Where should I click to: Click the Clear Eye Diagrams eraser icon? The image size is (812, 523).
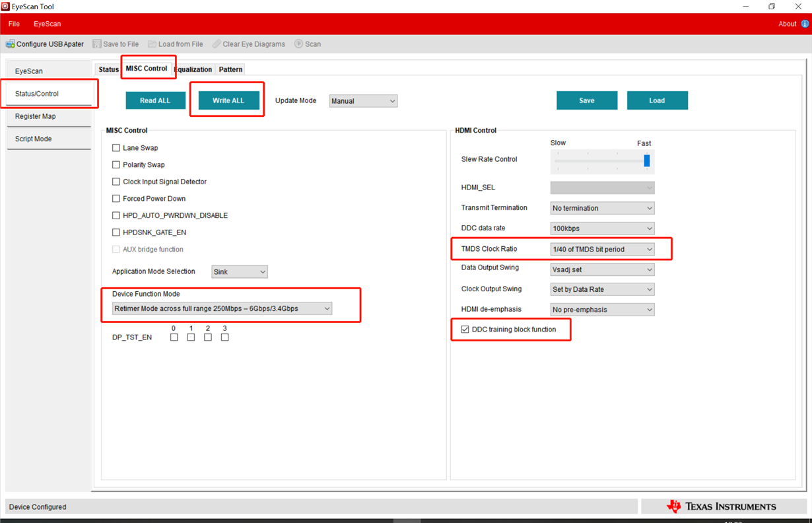(217, 44)
